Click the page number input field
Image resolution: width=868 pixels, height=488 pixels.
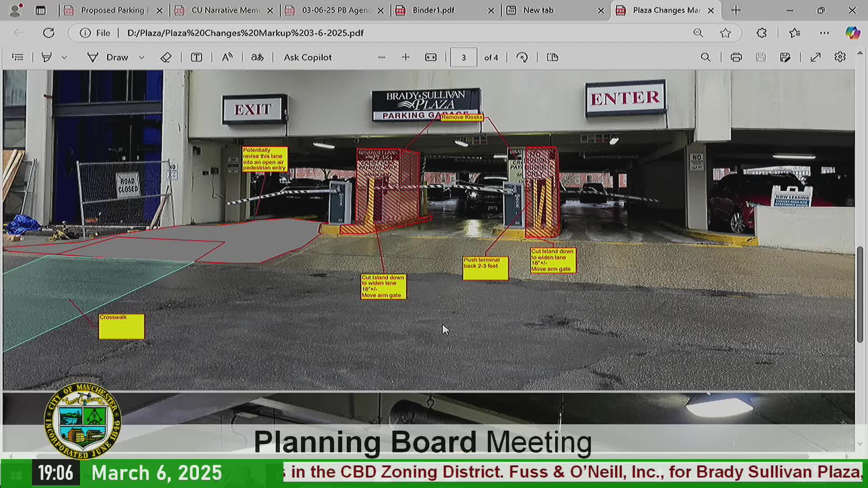pos(463,57)
